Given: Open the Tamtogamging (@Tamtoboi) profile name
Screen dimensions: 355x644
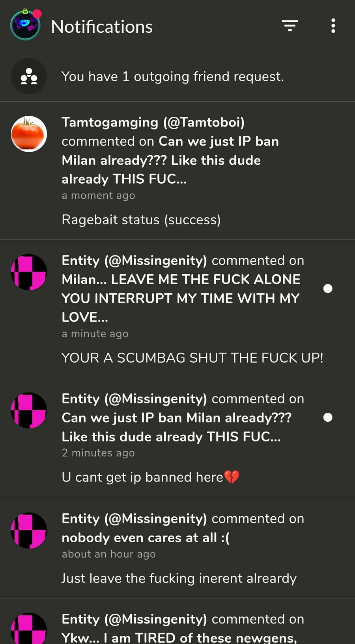Looking at the screenshot, I should [153, 122].
